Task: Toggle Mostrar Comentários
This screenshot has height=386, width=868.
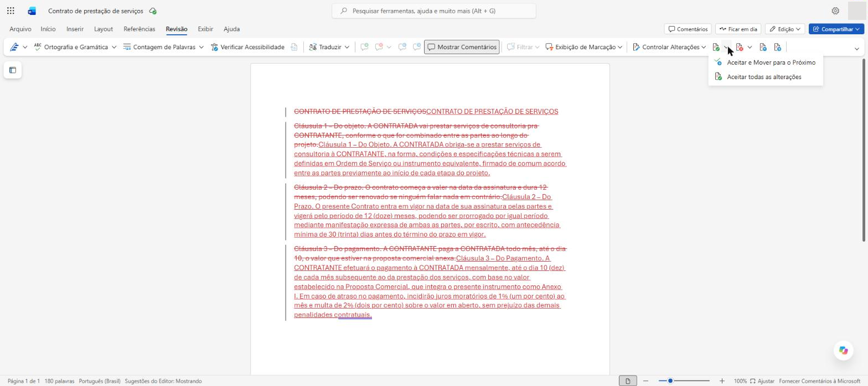Action: pos(462,47)
